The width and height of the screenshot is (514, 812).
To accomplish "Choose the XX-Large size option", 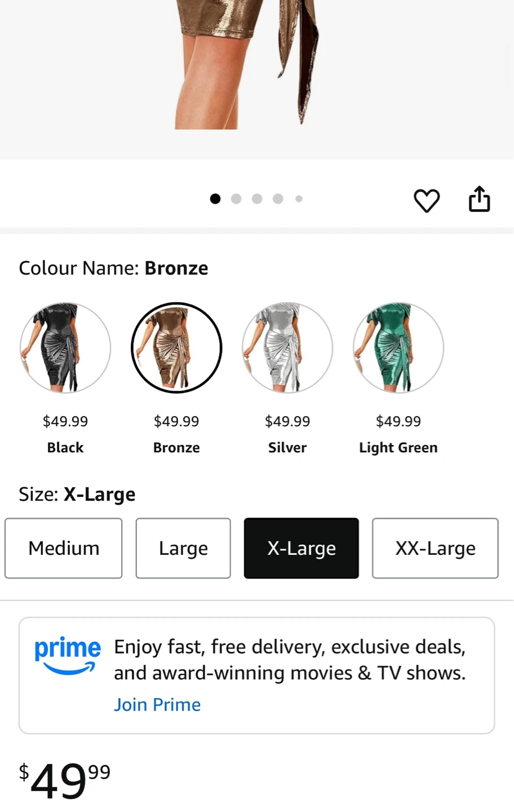I will pos(435,548).
